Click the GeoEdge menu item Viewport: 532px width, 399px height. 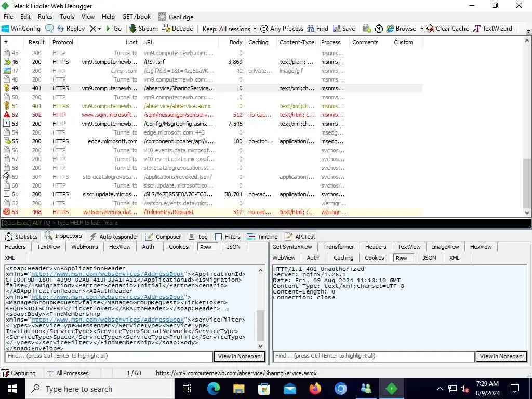pos(176,17)
